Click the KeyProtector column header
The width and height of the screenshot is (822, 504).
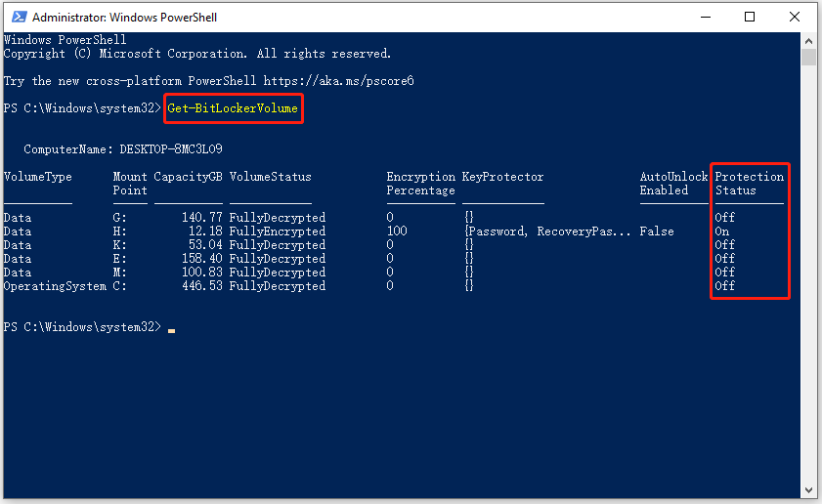point(502,177)
